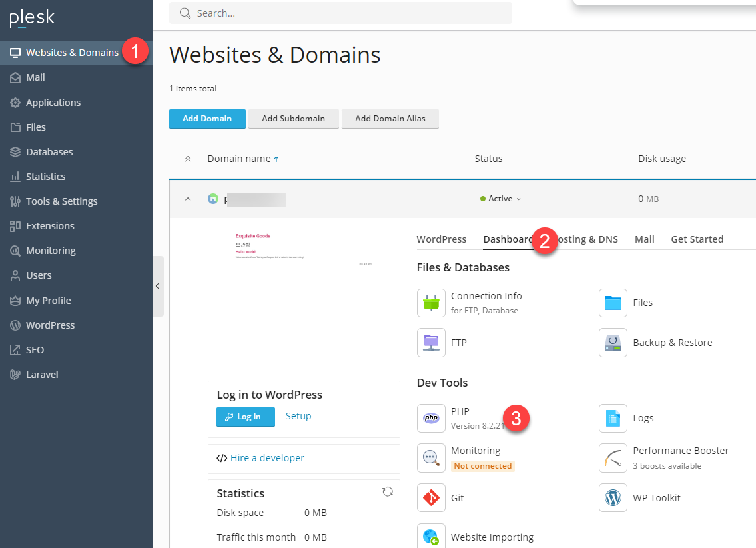Open Laravel icon in sidebar
Viewport: 756px width, 548px height.
click(15, 375)
